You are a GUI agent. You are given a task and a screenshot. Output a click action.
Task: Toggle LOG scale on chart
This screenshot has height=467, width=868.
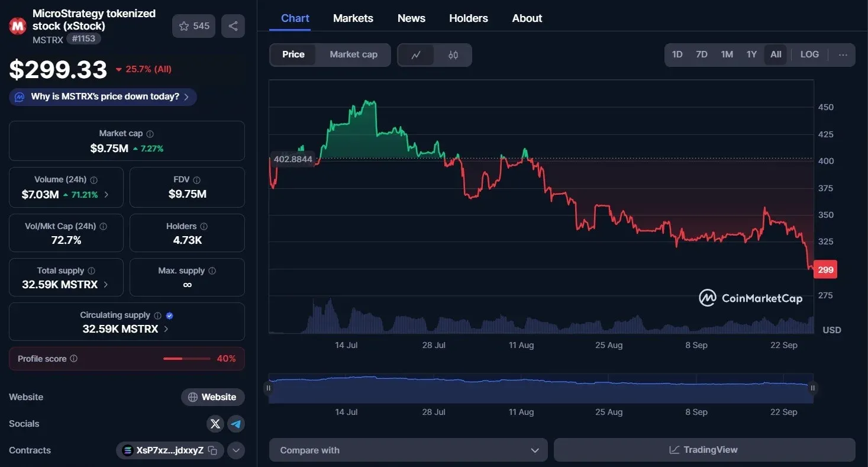pos(809,54)
